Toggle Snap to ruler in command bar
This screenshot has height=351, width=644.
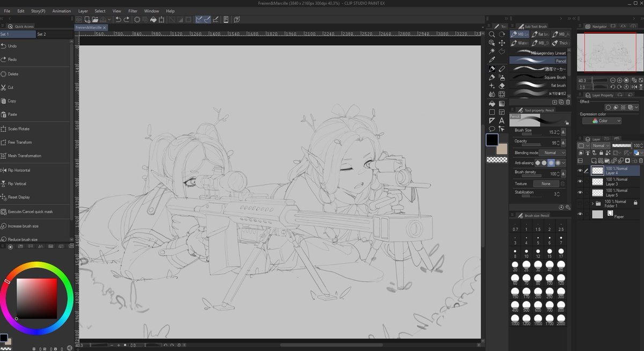click(199, 20)
